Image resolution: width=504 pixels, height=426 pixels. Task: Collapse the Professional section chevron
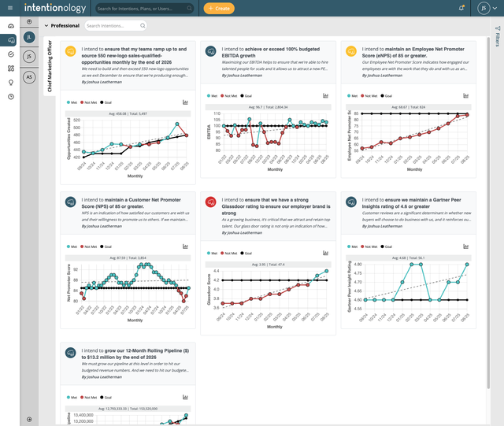point(46,26)
